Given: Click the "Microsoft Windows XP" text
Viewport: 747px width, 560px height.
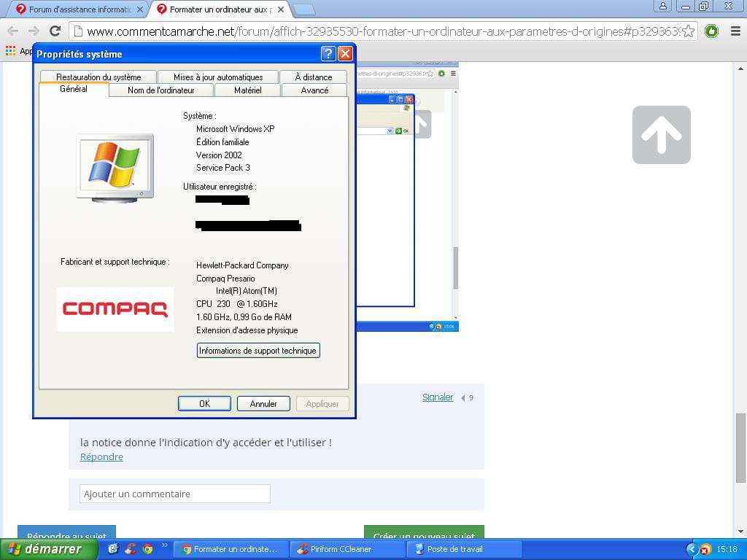Looking at the screenshot, I should [236, 129].
